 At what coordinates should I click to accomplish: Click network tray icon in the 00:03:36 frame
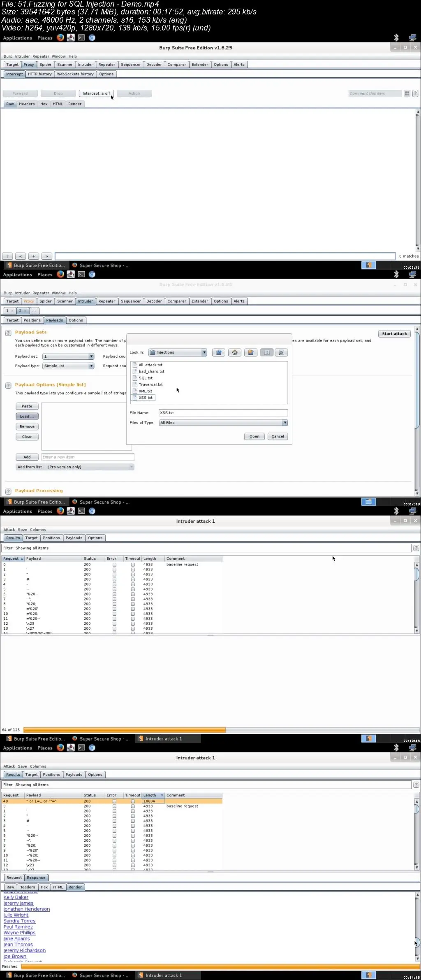[x=412, y=37]
